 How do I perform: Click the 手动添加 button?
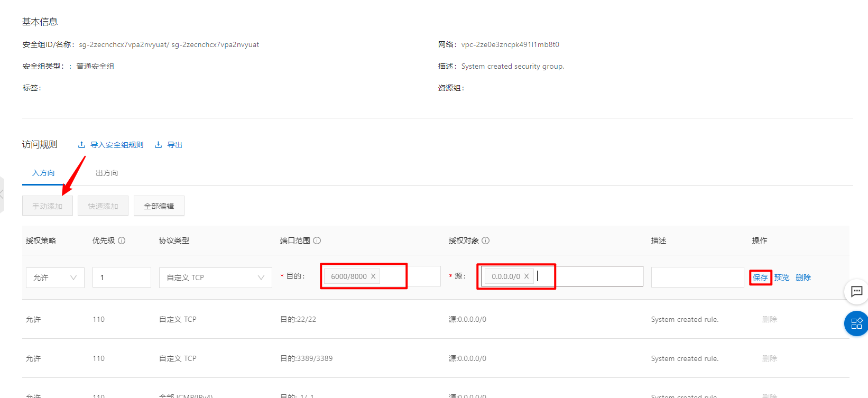[48, 206]
